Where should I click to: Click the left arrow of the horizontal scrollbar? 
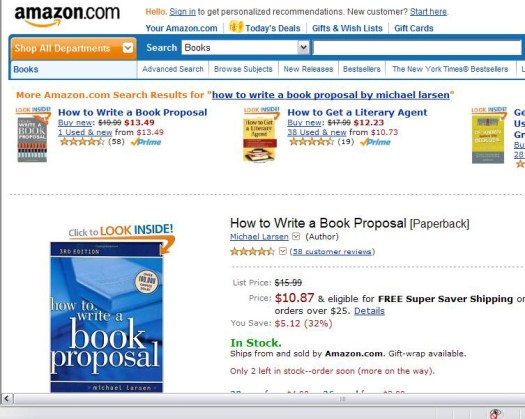(7, 399)
